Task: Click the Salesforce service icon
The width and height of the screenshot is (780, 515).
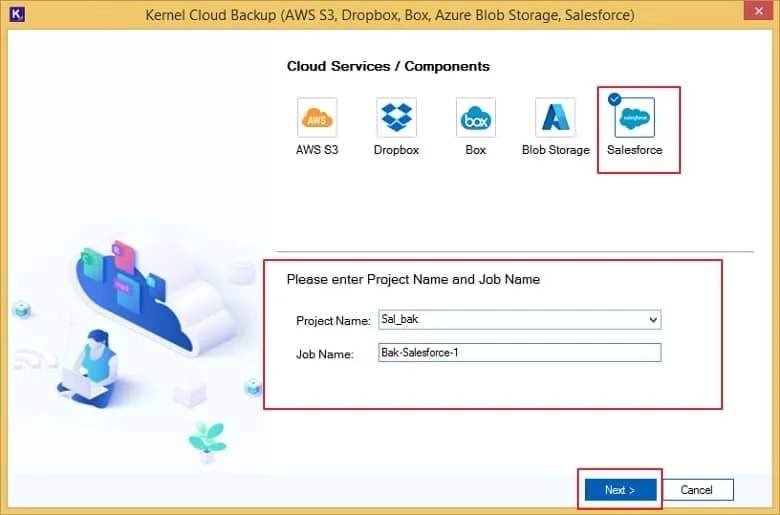Action: (635, 117)
